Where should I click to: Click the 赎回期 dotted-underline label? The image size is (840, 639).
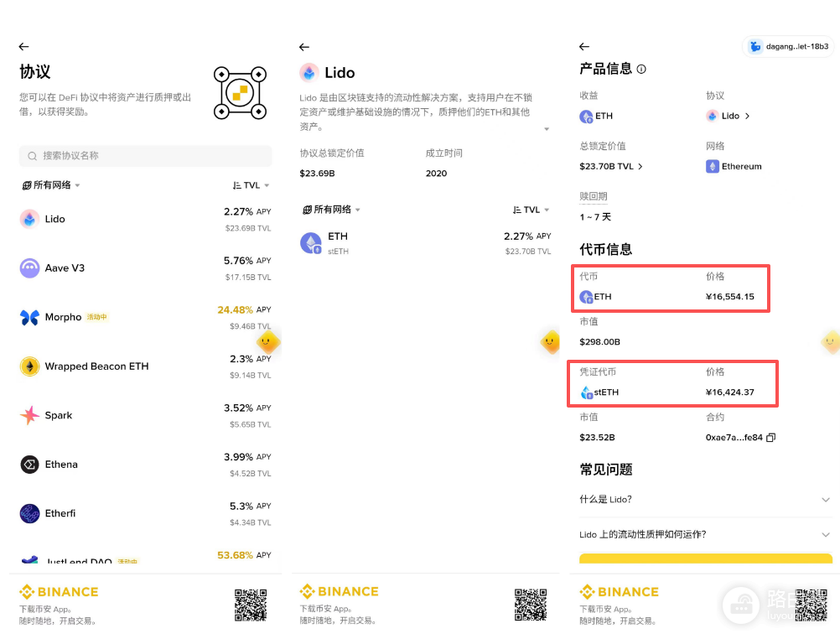pyautogui.click(x=593, y=197)
